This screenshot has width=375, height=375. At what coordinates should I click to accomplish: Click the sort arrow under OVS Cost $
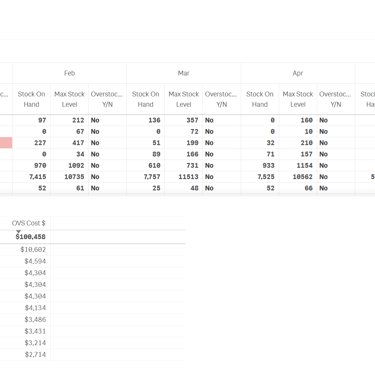(18, 232)
